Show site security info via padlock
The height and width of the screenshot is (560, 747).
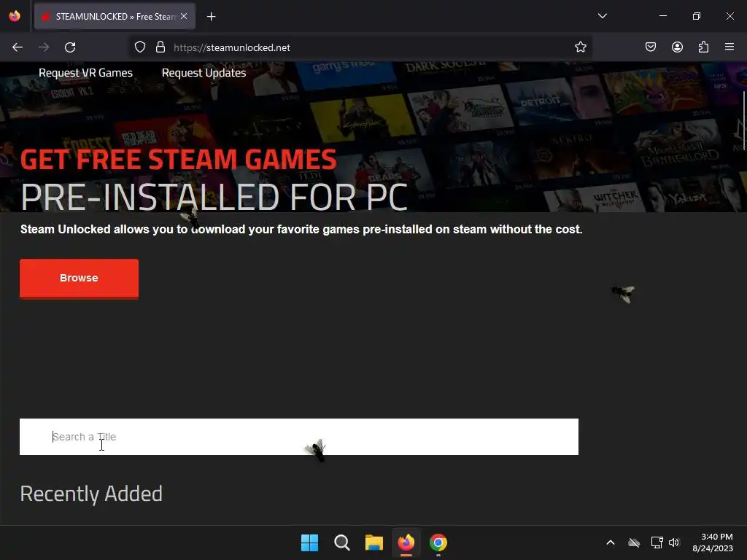(160, 47)
